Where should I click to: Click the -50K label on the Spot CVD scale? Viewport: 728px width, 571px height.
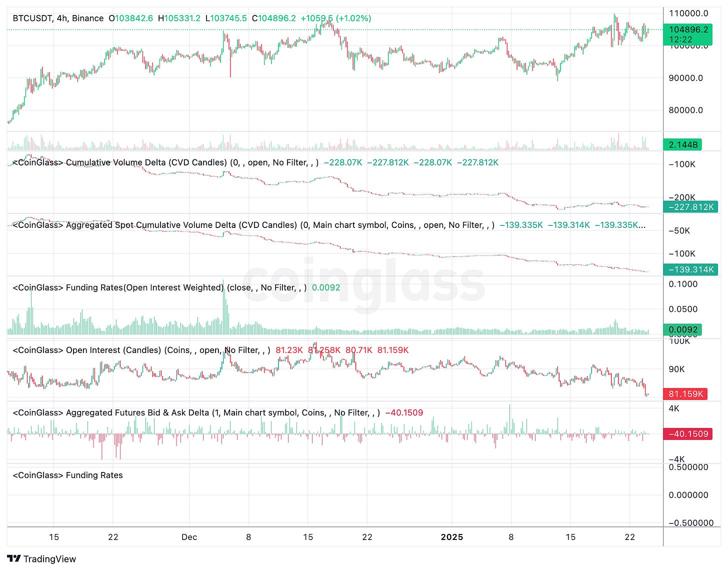tap(679, 230)
